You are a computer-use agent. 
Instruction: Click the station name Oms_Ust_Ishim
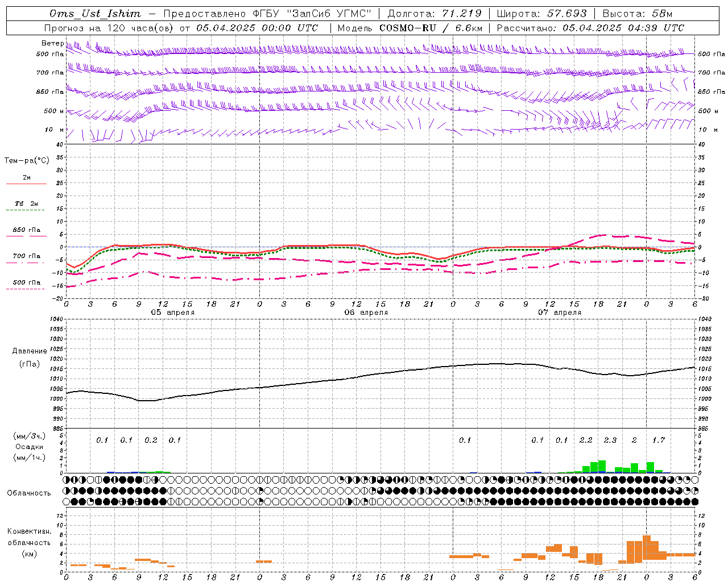coord(95,14)
